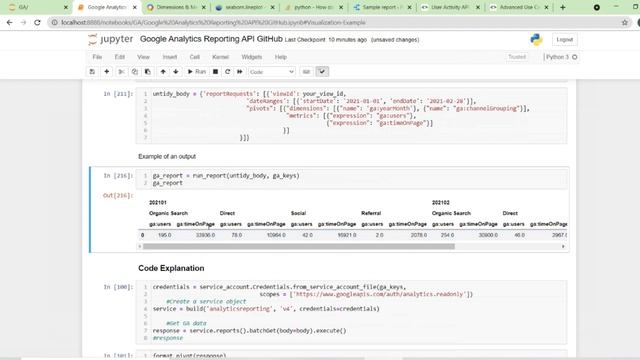
Task: Open the Kernel menu
Action: click(x=220, y=57)
